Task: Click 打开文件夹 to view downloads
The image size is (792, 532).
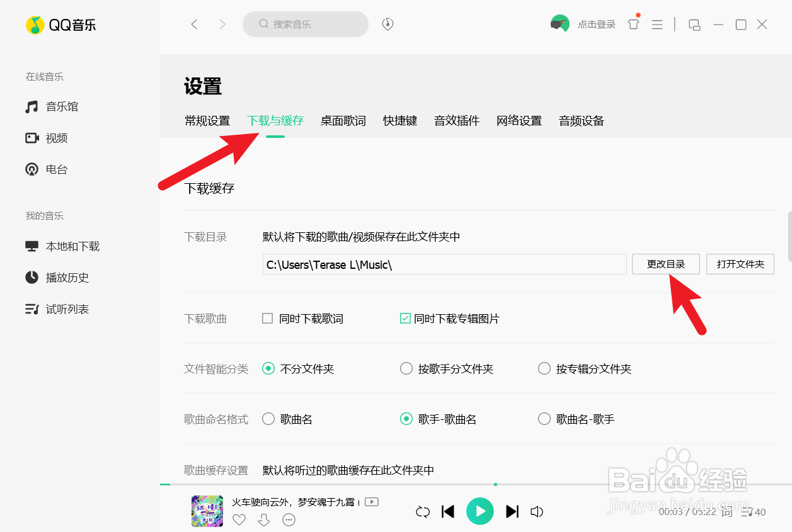Action: pyautogui.click(x=740, y=264)
